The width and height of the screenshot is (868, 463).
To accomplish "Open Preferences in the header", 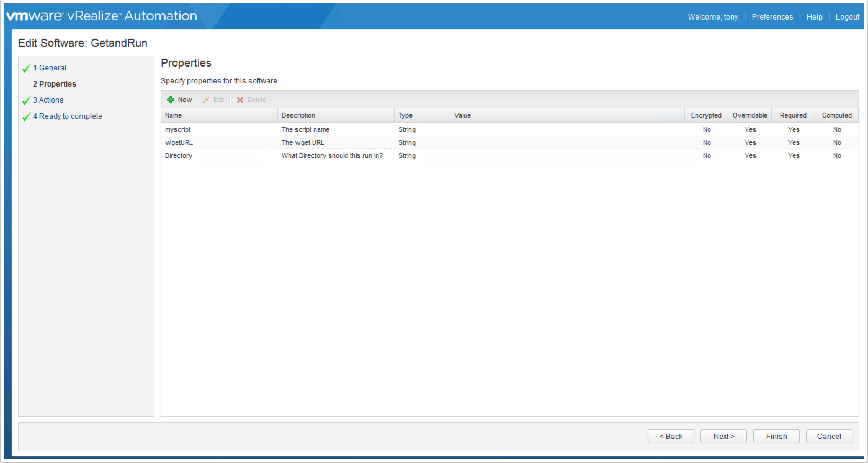I will (x=772, y=17).
